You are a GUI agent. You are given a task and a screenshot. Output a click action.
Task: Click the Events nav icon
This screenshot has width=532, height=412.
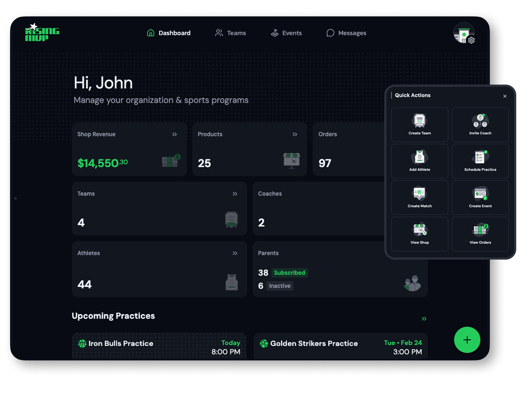[x=274, y=33]
